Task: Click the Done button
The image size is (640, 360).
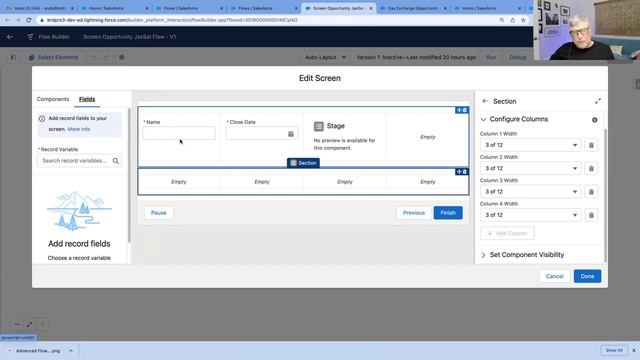Action: (587, 276)
